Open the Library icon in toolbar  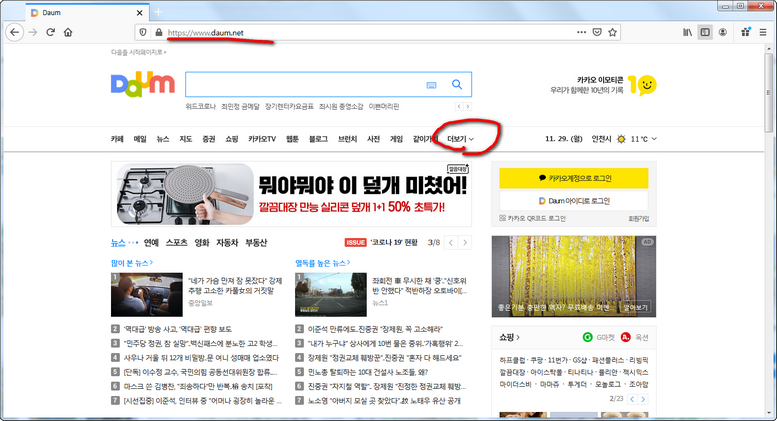click(x=687, y=32)
